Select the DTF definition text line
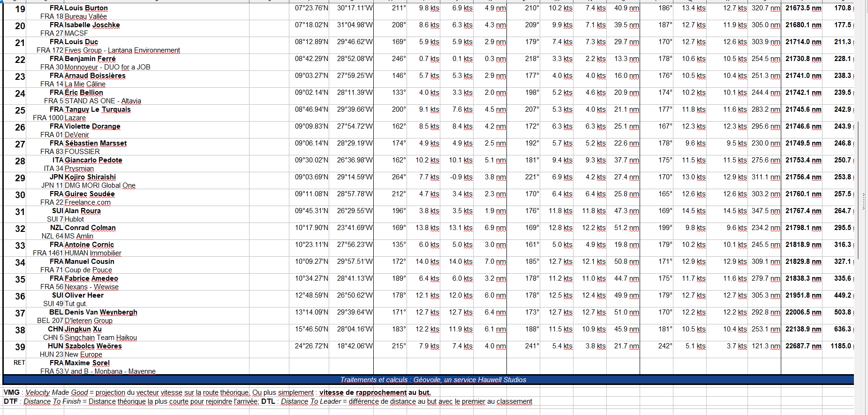This screenshot has width=868, height=415. tap(268, 401)
